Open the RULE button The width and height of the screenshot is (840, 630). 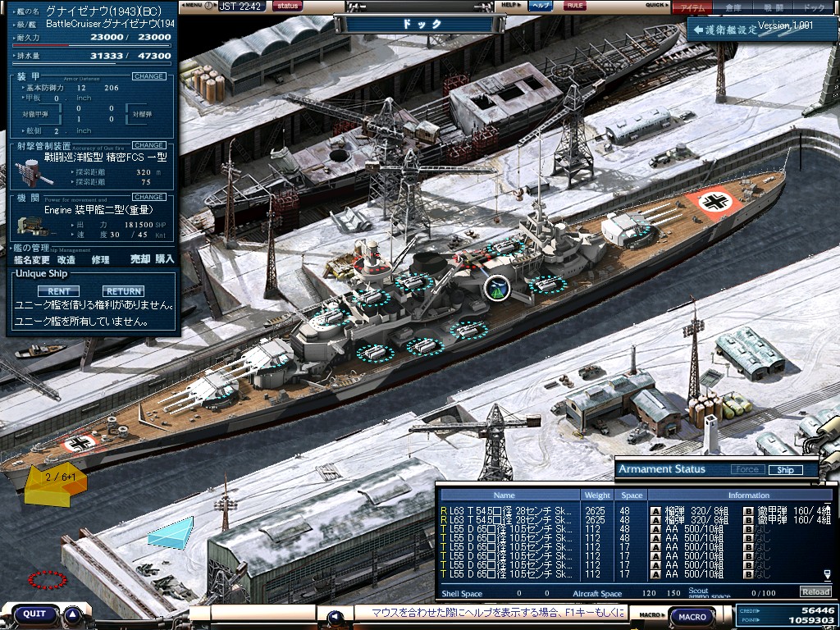pos(575,6)
